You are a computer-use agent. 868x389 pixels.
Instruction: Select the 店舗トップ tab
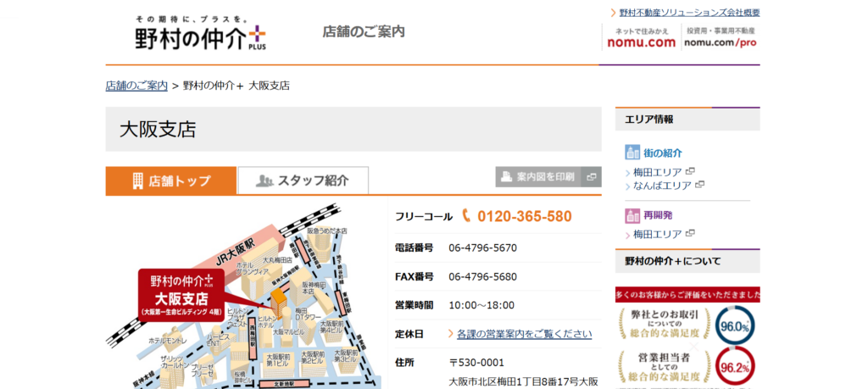[171, 181]
